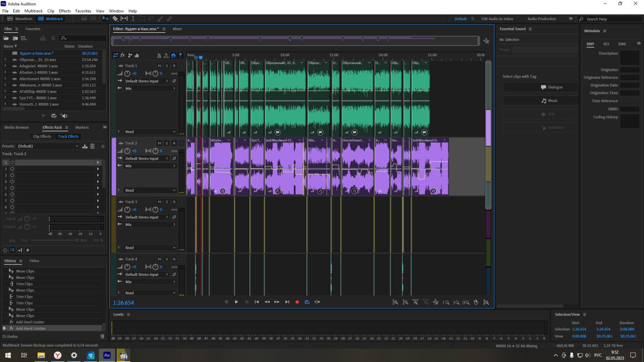Click the trash icon in History panel

(102, 337)
